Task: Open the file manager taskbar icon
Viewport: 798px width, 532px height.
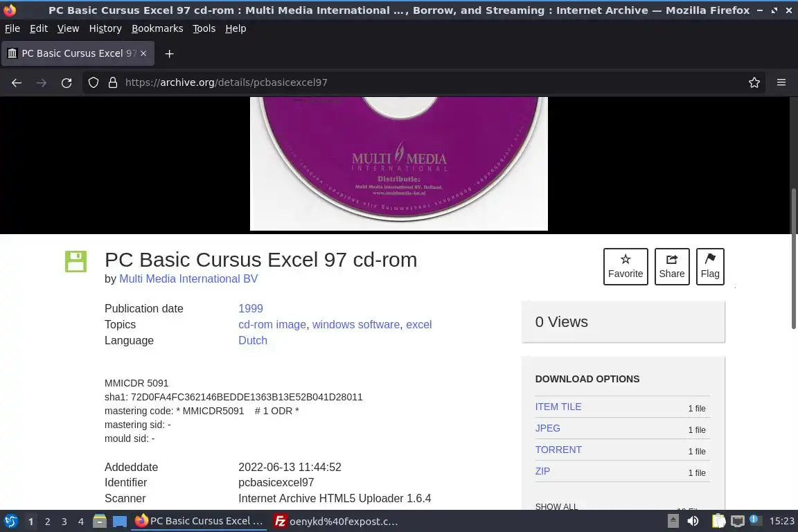Action: (100, 522)
